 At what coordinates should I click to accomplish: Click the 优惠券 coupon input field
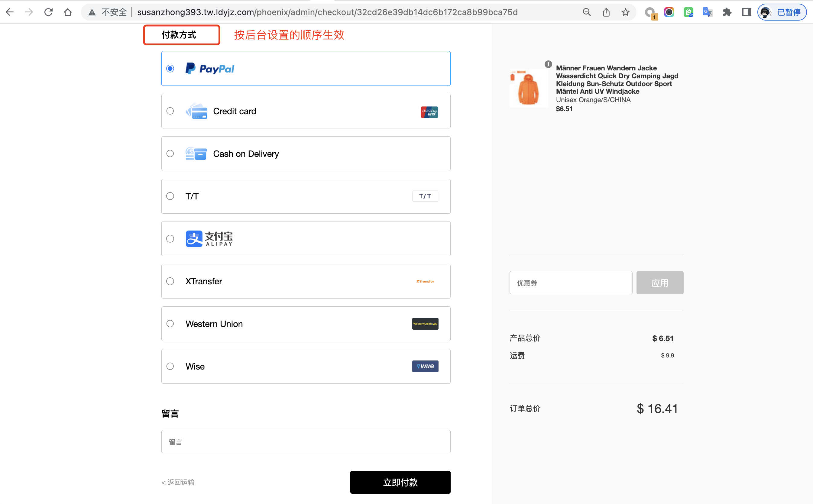point(570,283)
